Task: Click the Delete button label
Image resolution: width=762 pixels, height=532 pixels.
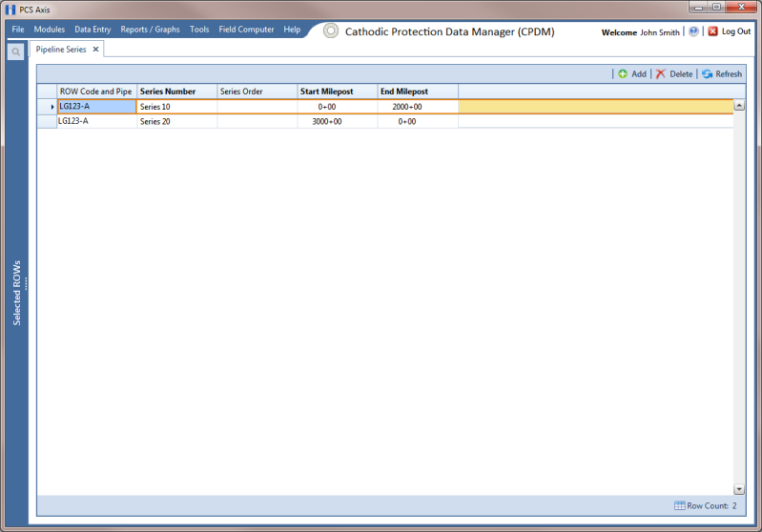Action: click(681, 73)
